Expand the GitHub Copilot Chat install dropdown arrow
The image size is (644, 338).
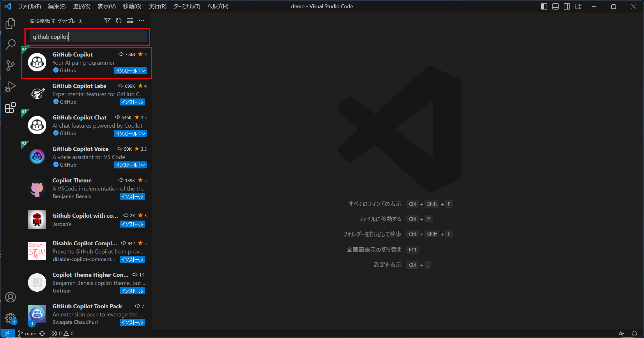(143, 134)
